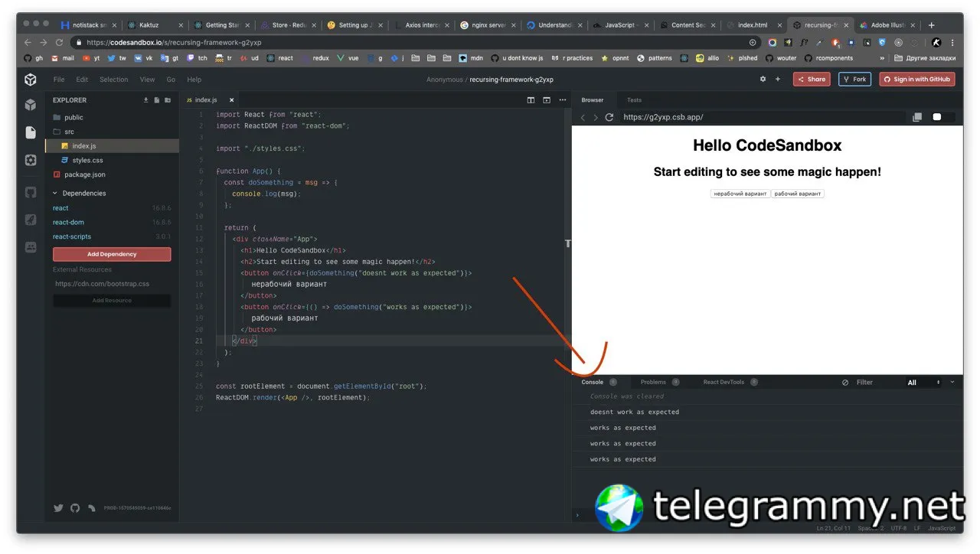
Task: Open the All log level dropdown
Action: click(x=923, y=382)
